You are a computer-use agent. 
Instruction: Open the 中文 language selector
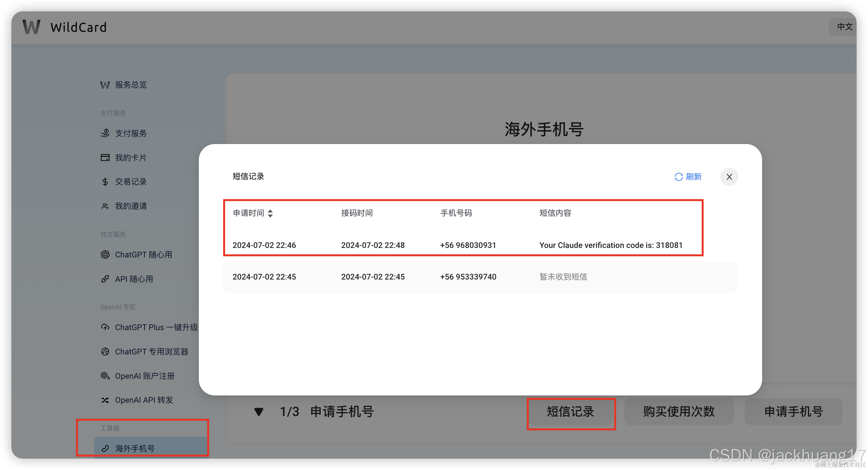(x=844, y=27)
